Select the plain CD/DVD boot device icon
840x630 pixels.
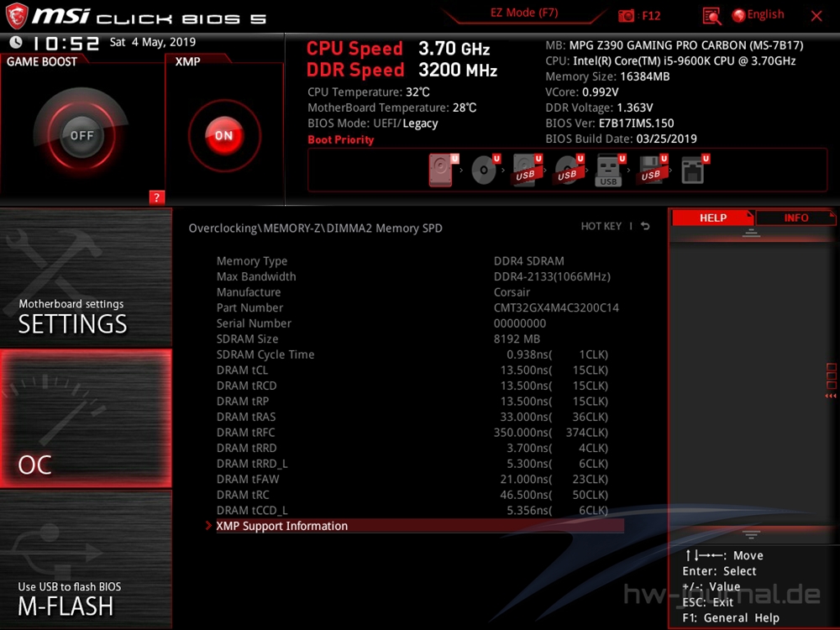[484, 171]
